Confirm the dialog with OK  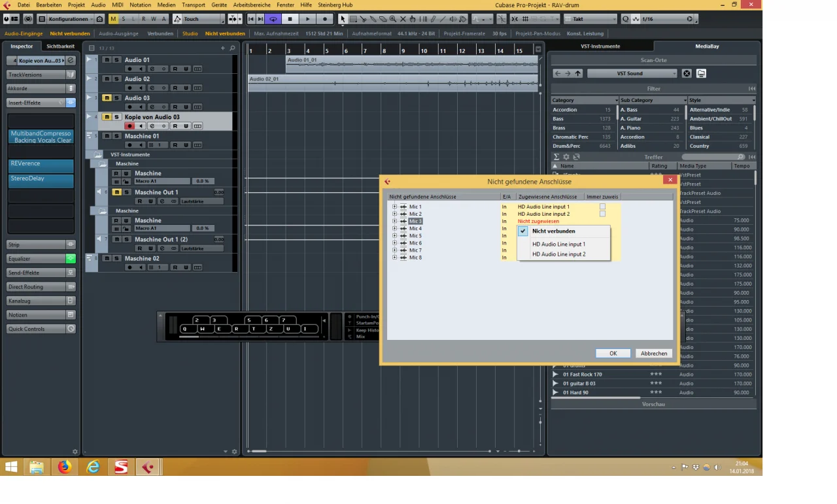tap(613, 353)
